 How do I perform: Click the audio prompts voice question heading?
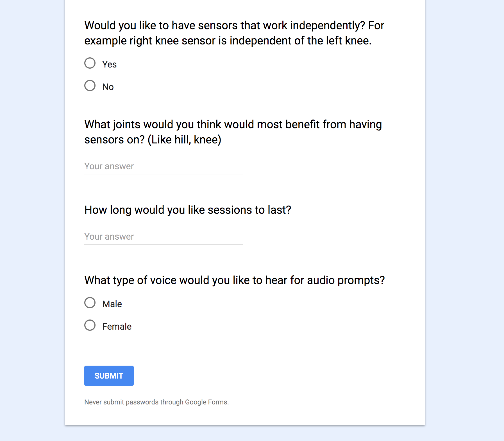coord(235,280)
